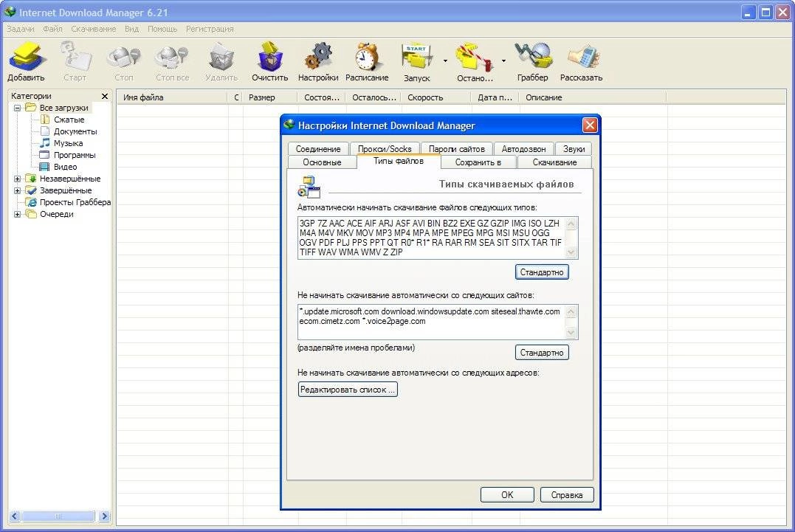Click left arrow of categories horizontal scrollbar
The height and width of the screenshot is (532, 795).
[x=15, y=517]
